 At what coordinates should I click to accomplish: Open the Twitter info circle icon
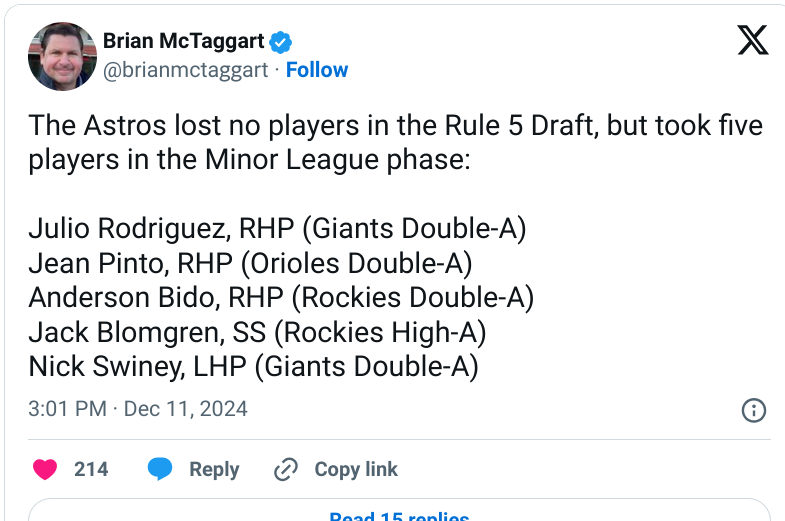tap(753, 410)
